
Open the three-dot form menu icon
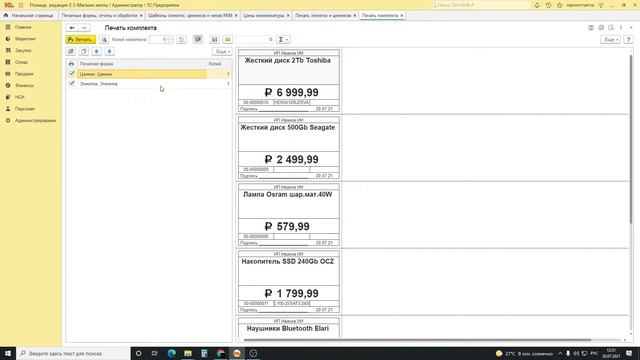[x=621, y=28]
